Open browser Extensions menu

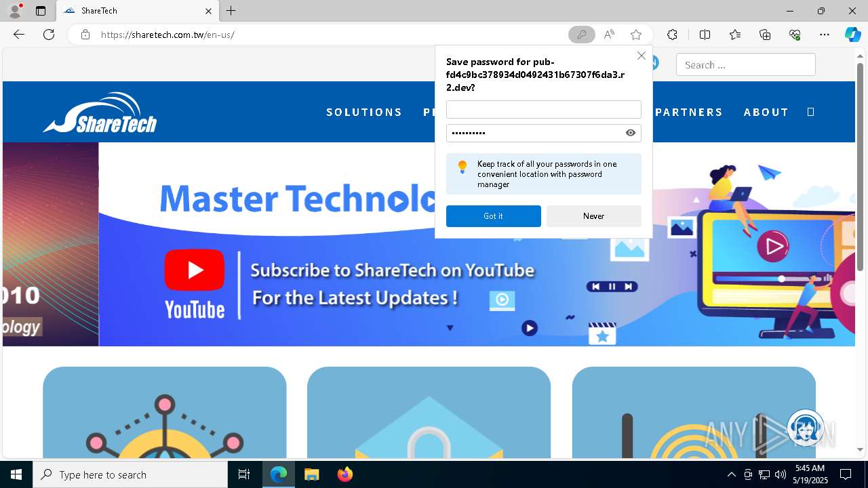[672, 35]
